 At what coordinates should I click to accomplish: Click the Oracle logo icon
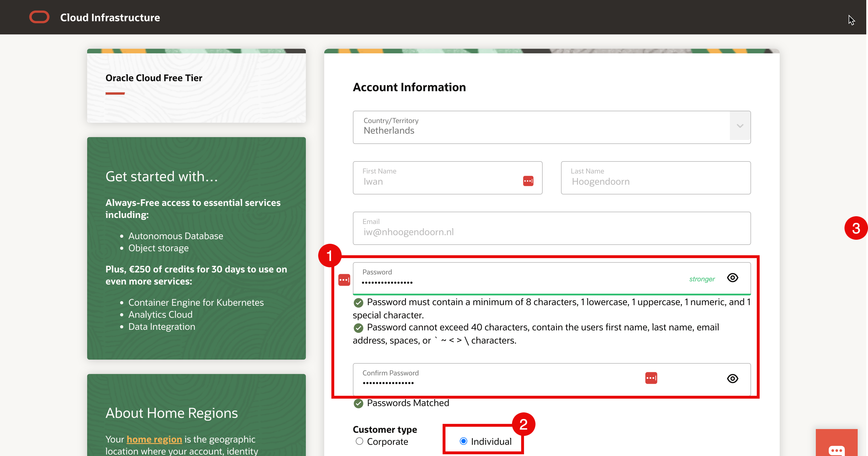tap(39, 17)
